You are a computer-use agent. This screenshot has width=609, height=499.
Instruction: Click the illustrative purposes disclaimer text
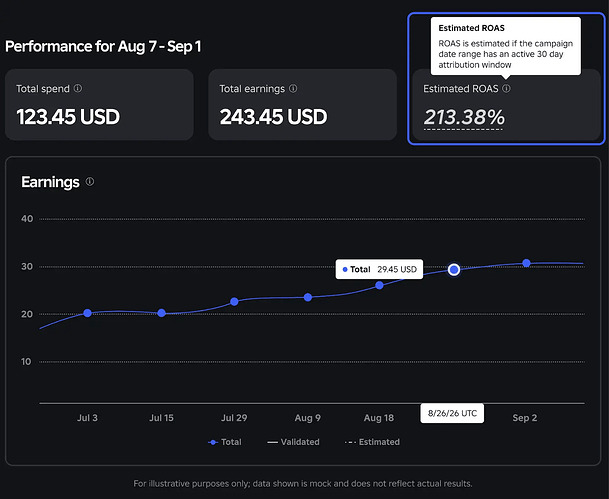303,483
